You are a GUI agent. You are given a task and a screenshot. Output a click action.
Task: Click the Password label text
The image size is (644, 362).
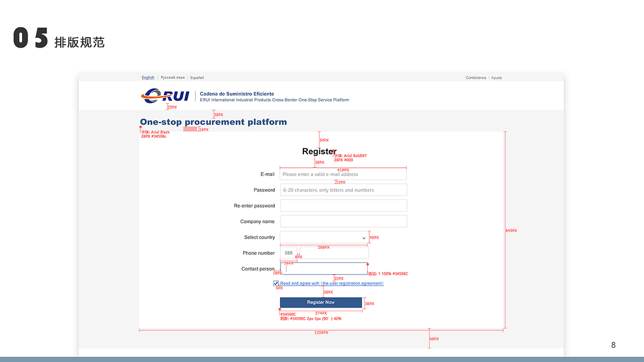(x=264, y=190)
